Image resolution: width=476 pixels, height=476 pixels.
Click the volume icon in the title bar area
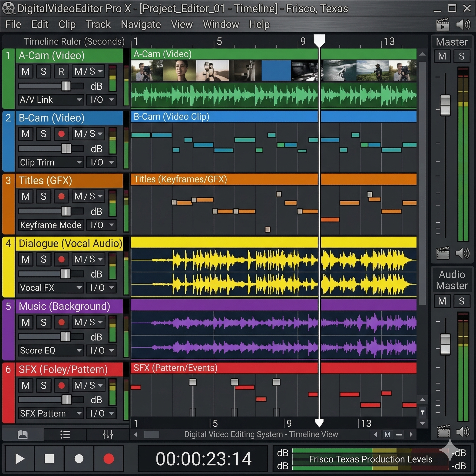coord(463,25)
